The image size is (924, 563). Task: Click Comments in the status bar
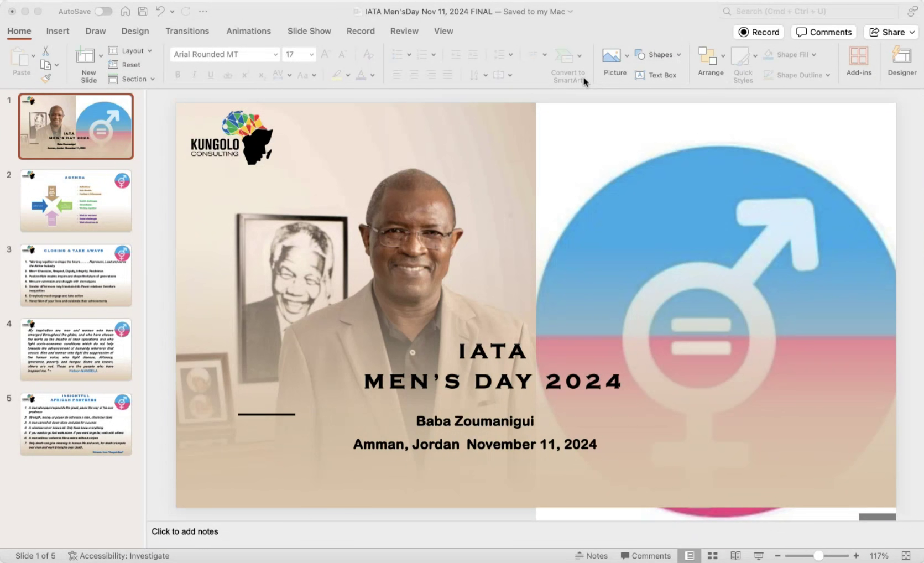click(645, 556)
